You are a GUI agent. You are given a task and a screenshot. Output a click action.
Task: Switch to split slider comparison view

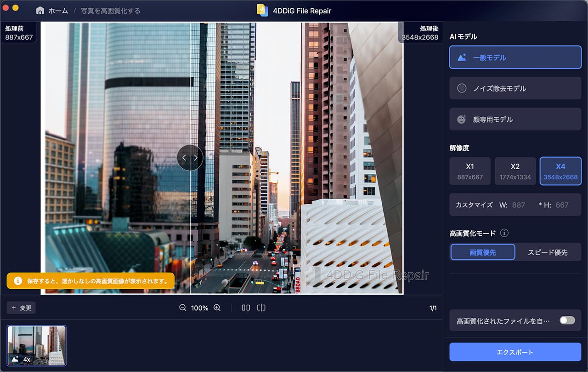tap(261, 308)
